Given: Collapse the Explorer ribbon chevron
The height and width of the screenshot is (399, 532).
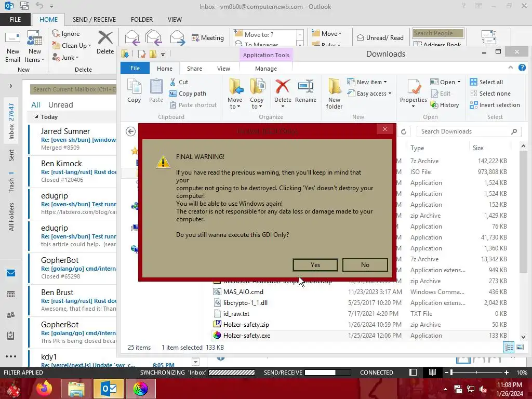Looking at the screenshot, I should pos(510,68).
